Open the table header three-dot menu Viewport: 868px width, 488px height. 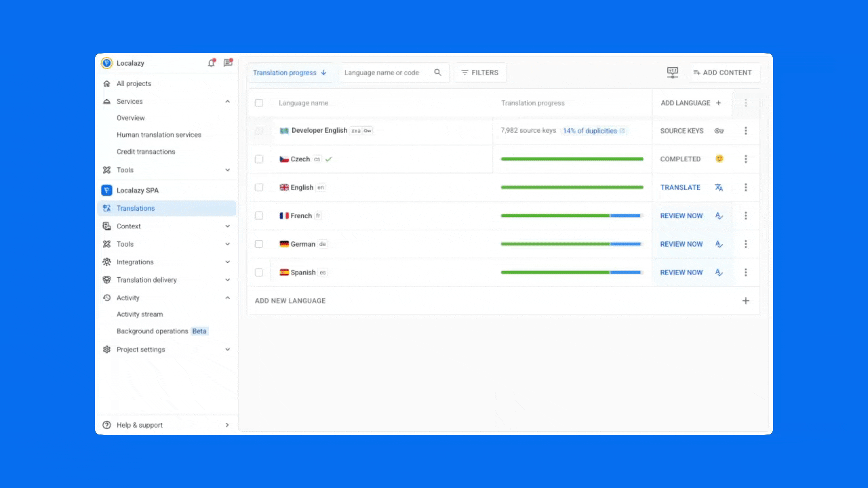point(746,103)
